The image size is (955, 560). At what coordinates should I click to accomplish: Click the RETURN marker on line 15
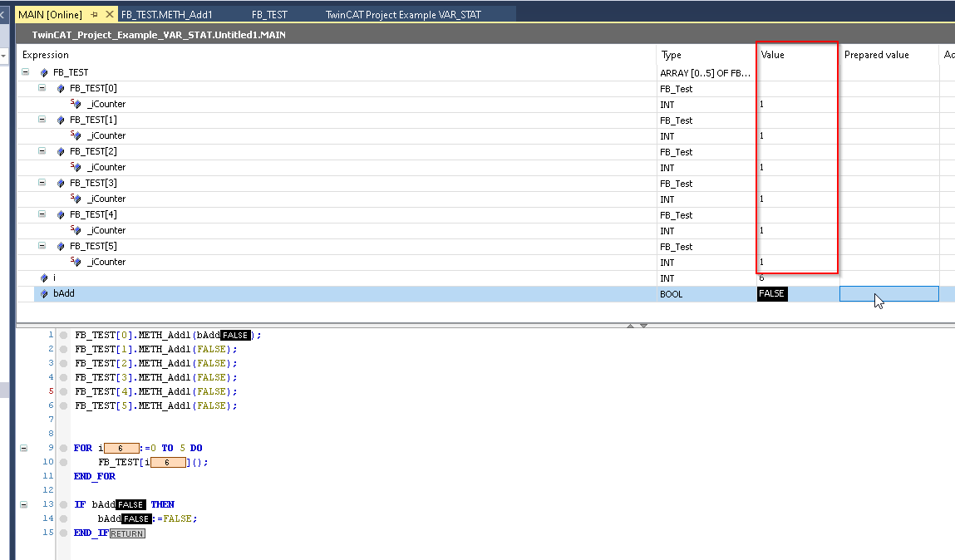point(127,533)
